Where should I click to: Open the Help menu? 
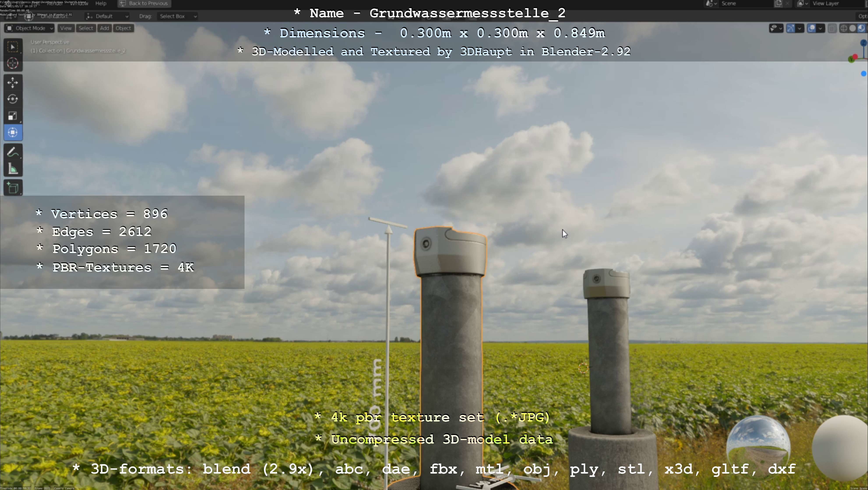(x=101, y=3)
